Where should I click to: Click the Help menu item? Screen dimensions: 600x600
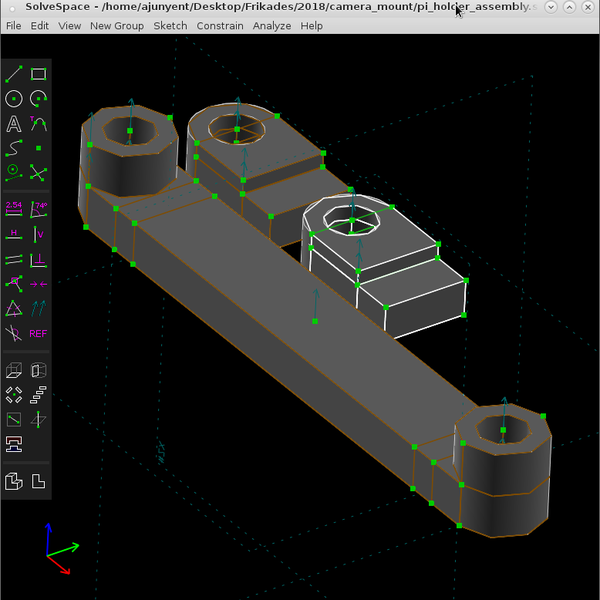(312, 26)
